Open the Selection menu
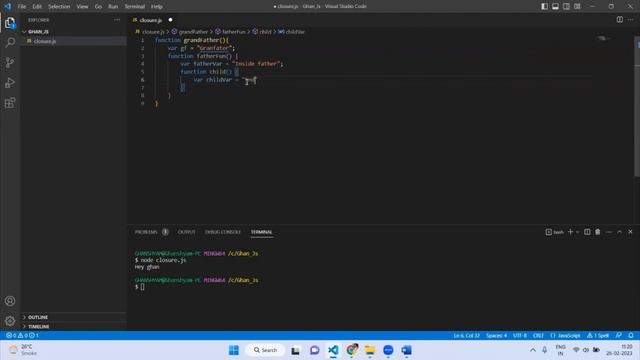Screen dimensions: 640x360 coord(59,7)
